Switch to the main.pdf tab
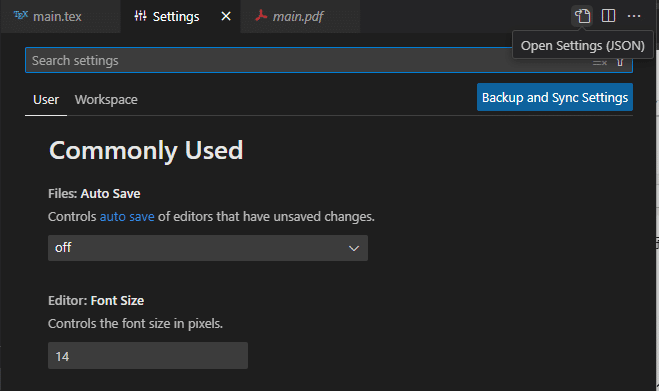The height and width of the screenshot is (391, 659). tap(298, 16)
